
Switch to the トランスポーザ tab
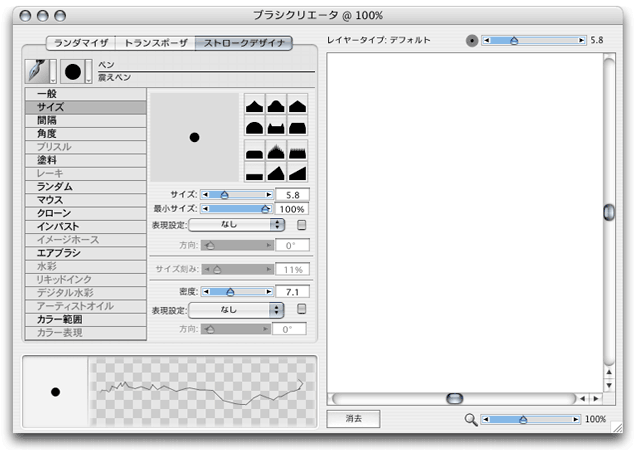click(154, 43)
